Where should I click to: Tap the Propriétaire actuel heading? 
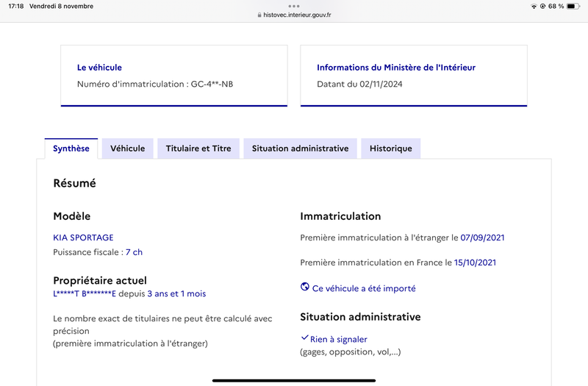(100, 281)
